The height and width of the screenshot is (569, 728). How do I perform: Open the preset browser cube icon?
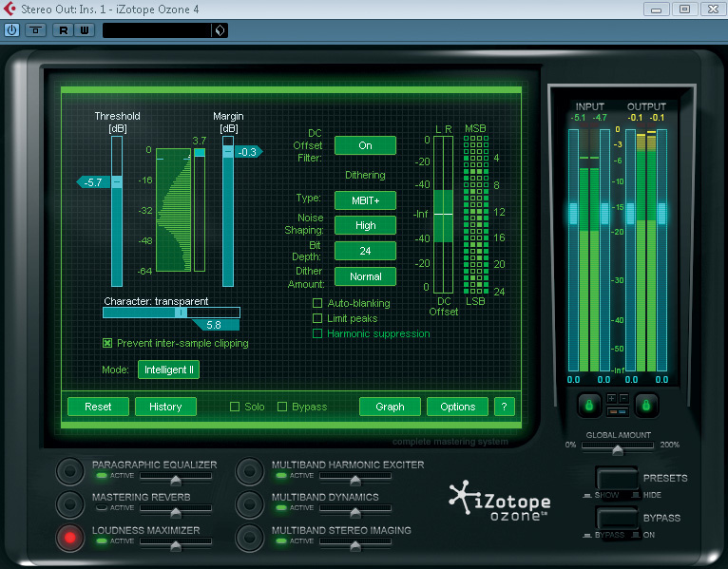(220, 30)
